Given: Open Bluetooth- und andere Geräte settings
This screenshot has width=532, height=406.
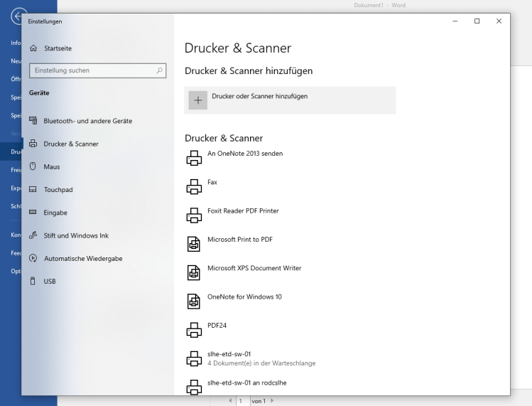Looking at the screenshot, I should [x=87, y=121].
